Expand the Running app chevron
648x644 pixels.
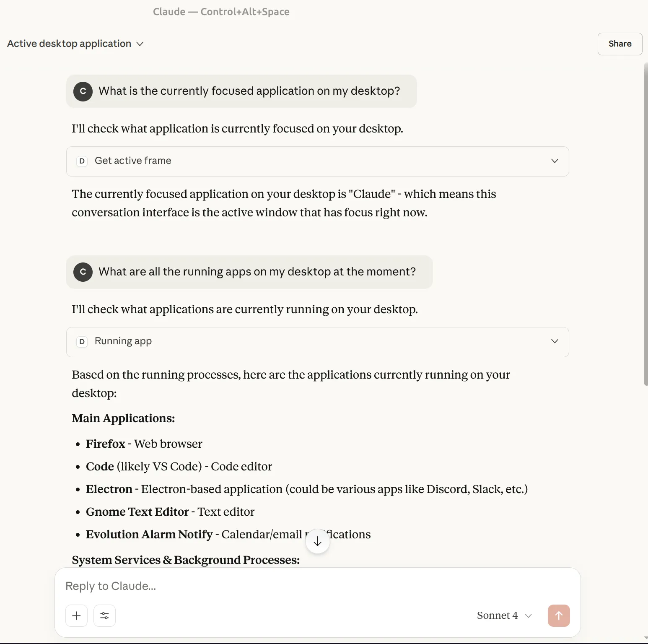coord(555,341)
